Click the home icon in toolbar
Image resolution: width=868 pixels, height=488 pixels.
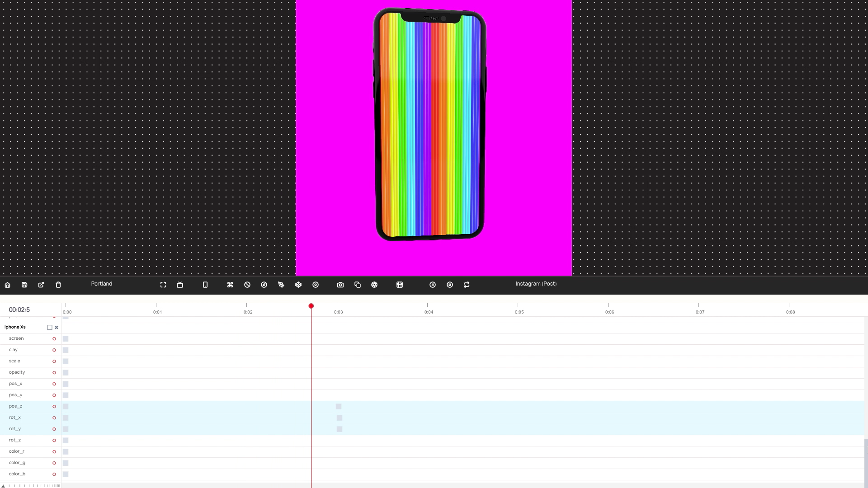pos(8,285)
